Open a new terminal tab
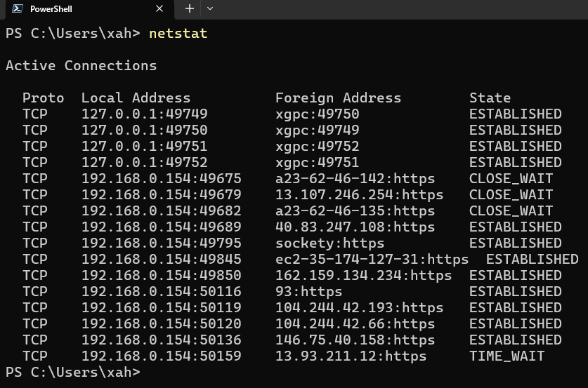 (189, 9)
